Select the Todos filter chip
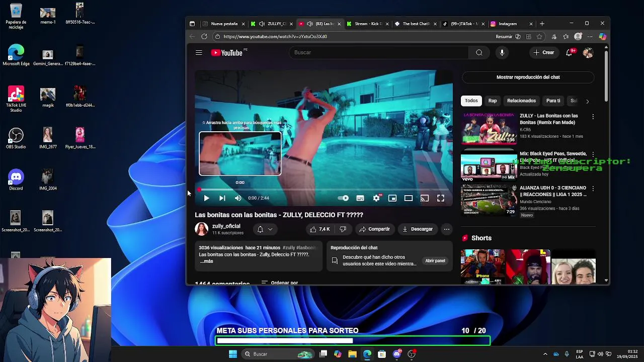This screenshot has width=644, height=362. pos(471,101)
